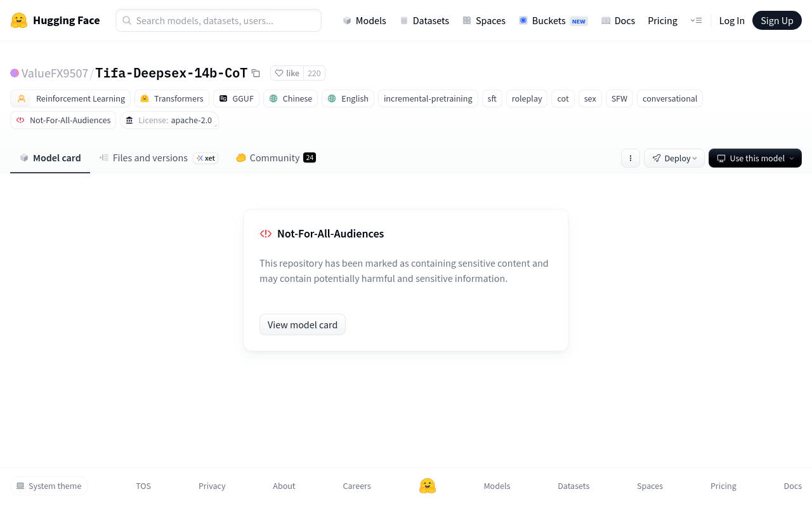
Task: Click the apache-2.0 license tag
Action: pyautogui.click(x=169, y=120)
